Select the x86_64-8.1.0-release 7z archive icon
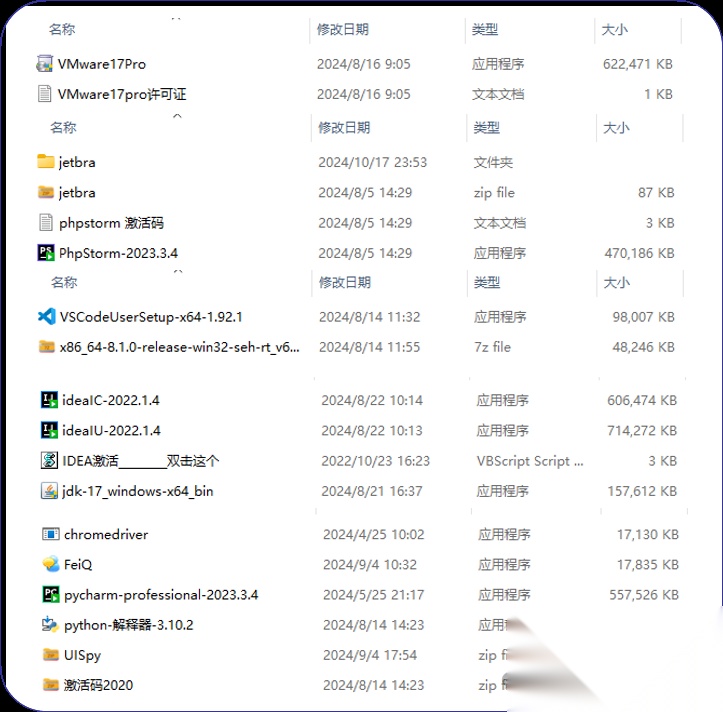This screenshot has width=723, height=712. pyautogui.click(x=47, y=346)
